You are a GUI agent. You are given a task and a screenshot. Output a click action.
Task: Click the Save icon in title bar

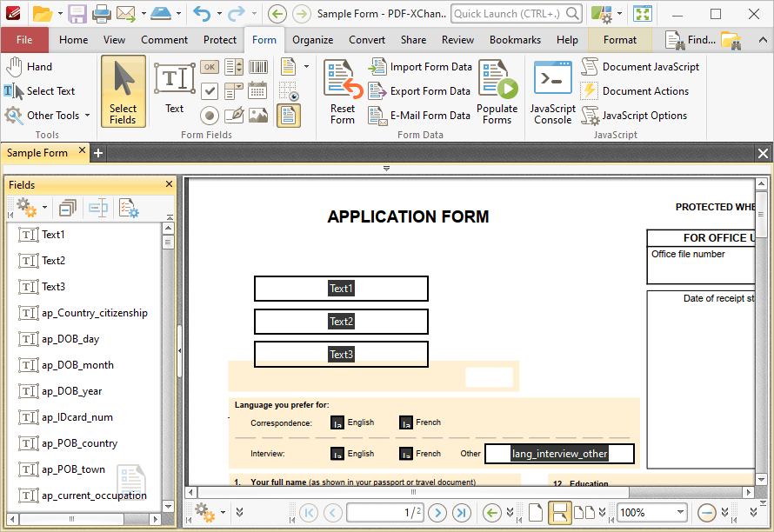pos(77,14)
